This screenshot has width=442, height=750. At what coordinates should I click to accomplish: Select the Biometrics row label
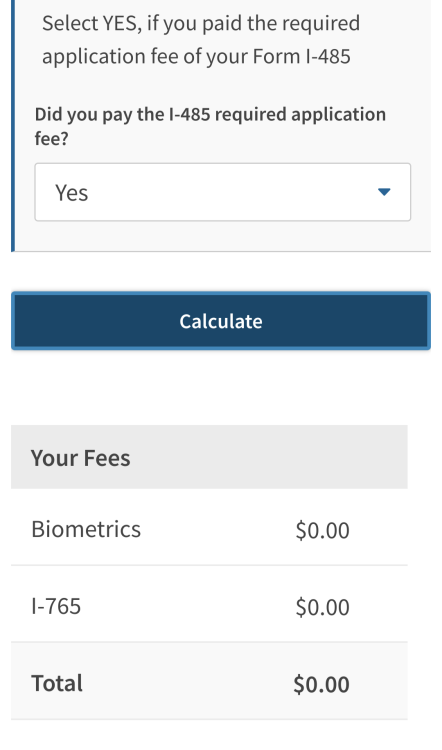click(x=86, y=529)
